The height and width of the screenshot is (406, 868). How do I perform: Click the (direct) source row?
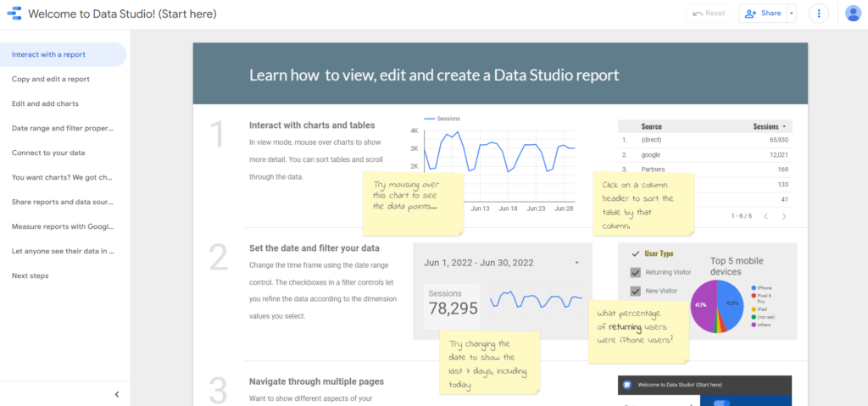point(705,140)
